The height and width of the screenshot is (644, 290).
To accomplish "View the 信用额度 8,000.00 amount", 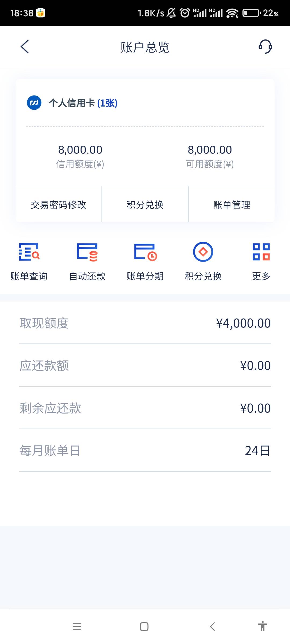I will click(x=80, y=150).
